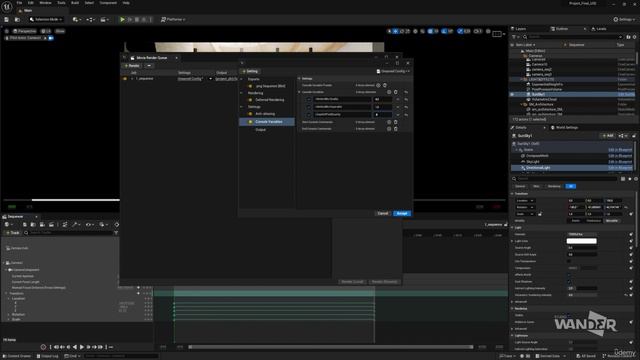
Task: Open the Edit menu
Action: click(31, 3)
